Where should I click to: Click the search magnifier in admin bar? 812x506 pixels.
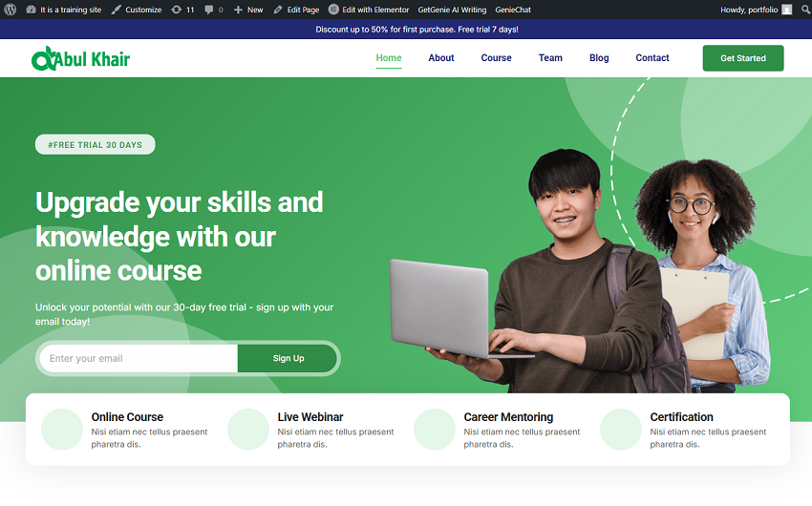coord(804,10)
